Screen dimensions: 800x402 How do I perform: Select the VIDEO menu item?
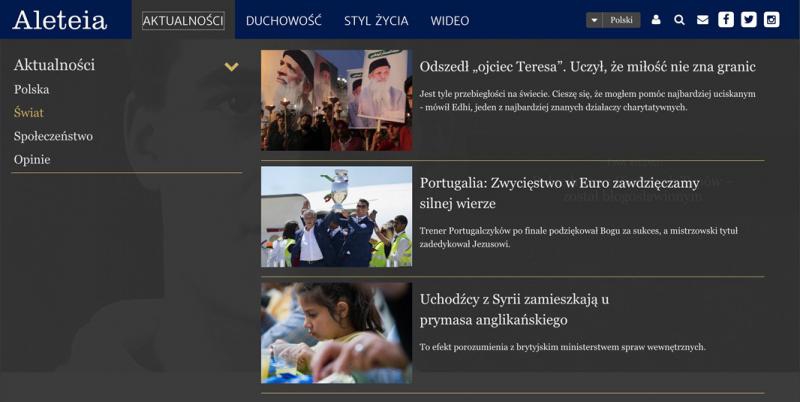449,21
